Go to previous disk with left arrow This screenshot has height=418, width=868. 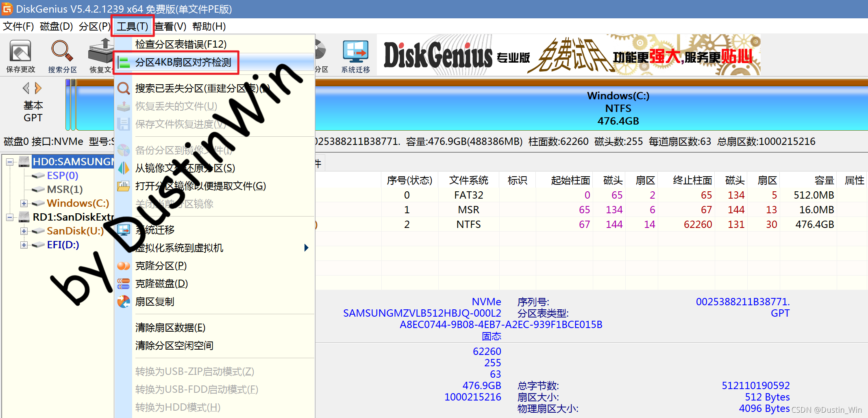click(x=26, y=88)
